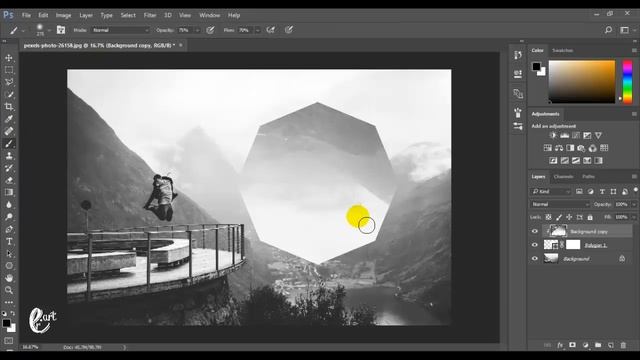
Task: Open the layer Fill dropdown arrow
Action: click(x=634, y=217)
